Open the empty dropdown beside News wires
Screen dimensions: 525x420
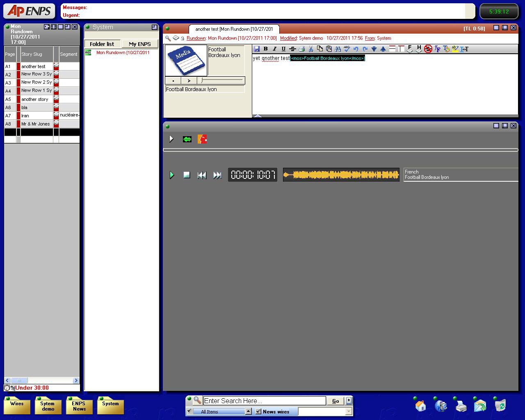tap(349, 411)
